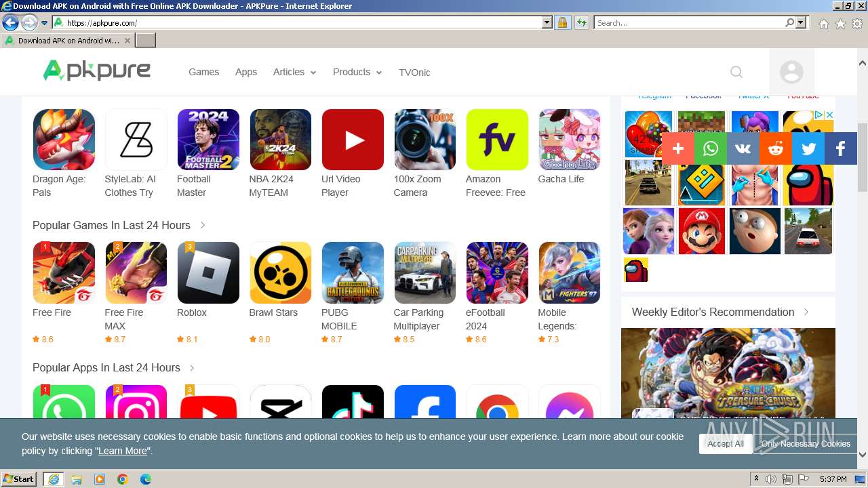This screenshot has width=868, height=488.
Task: Share the page via WhatsApp button
Action: click(711, 148)
